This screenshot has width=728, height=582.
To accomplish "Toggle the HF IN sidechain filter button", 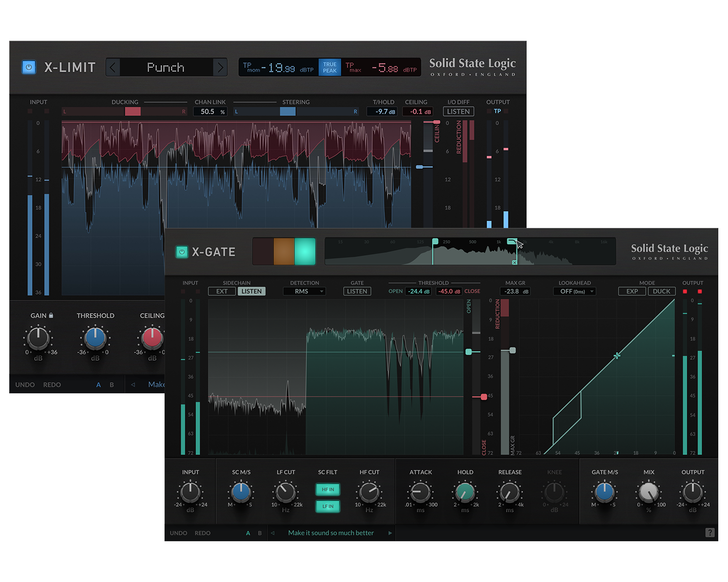I will coord(328,489).
